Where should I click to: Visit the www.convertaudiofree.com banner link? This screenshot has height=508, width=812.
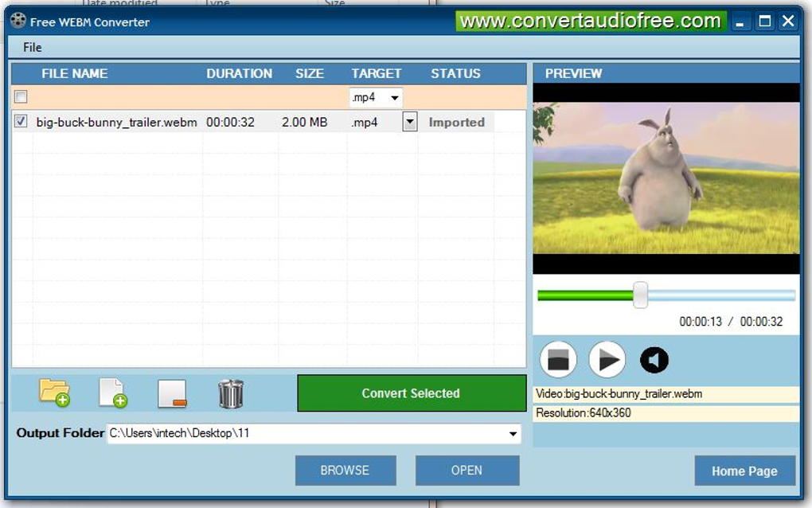591,21
